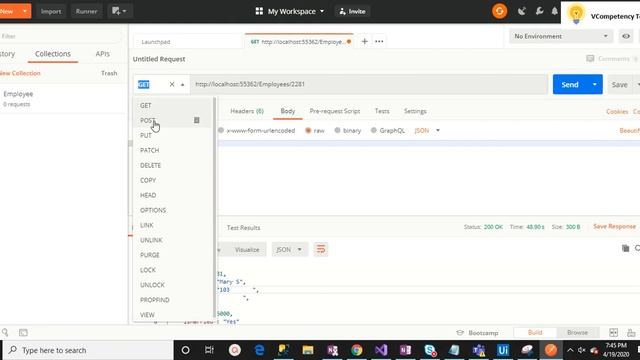Expand Send button dropdown arrow

(595, 84)
